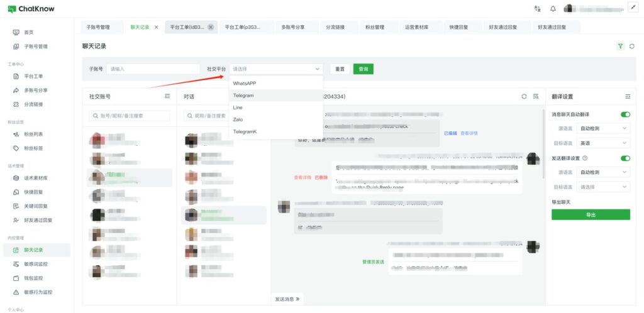Switch to 运营素材库 tab
644x313 pixels.
421,27
